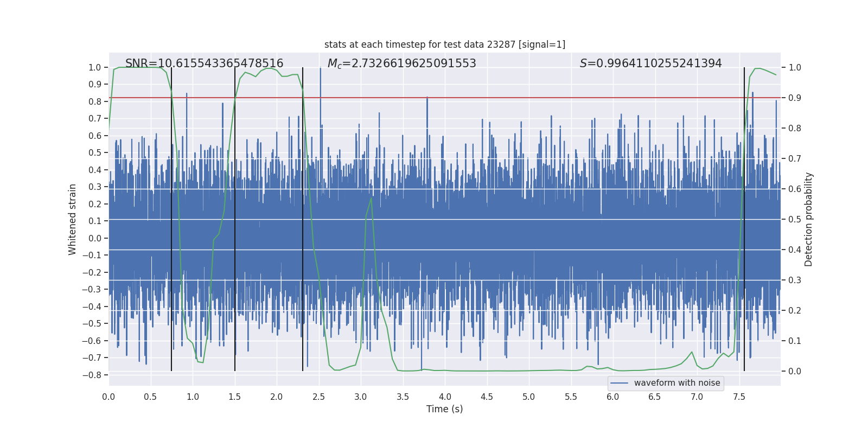Click the x-axis tick label 7.5
Screen dimensions: 868x434
pos(739,397)
